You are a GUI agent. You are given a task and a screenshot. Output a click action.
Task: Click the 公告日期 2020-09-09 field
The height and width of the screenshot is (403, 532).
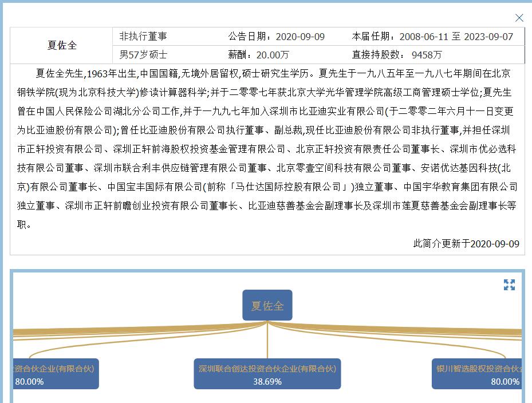tap(277, 36)
